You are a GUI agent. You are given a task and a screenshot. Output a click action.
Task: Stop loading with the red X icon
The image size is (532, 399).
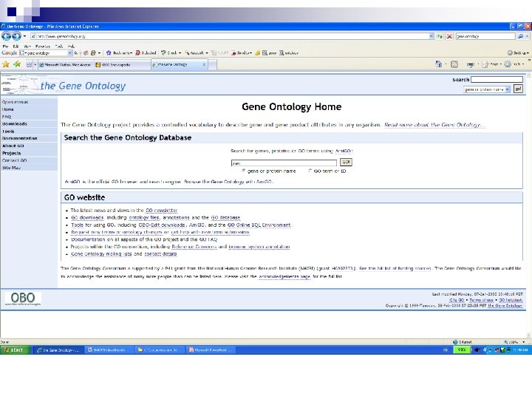449,36
